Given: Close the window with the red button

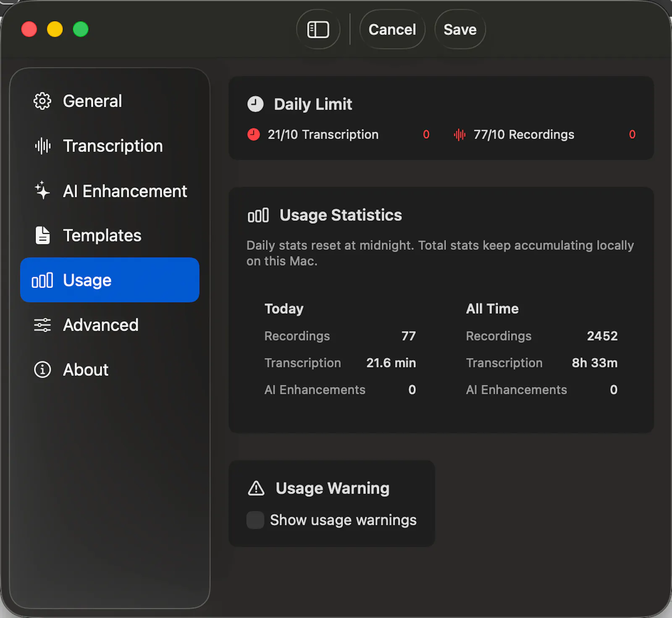Looking at the screenshot, I should [29, 29].
